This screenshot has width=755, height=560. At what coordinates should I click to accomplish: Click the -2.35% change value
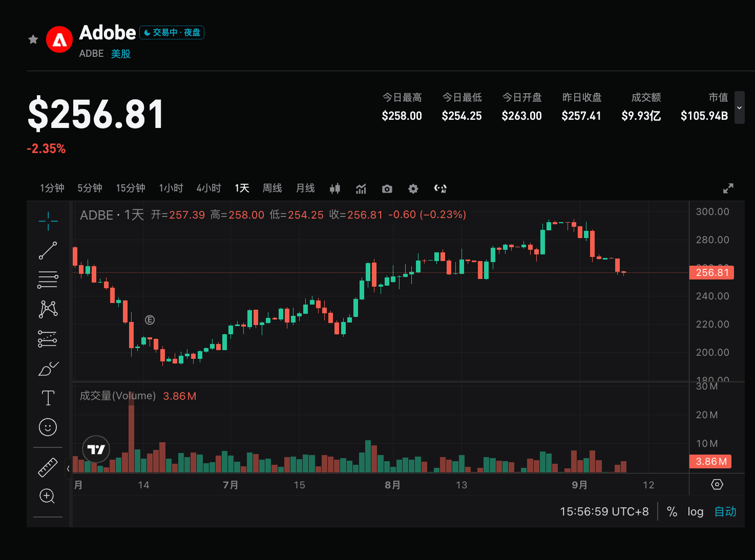[46, 148]
